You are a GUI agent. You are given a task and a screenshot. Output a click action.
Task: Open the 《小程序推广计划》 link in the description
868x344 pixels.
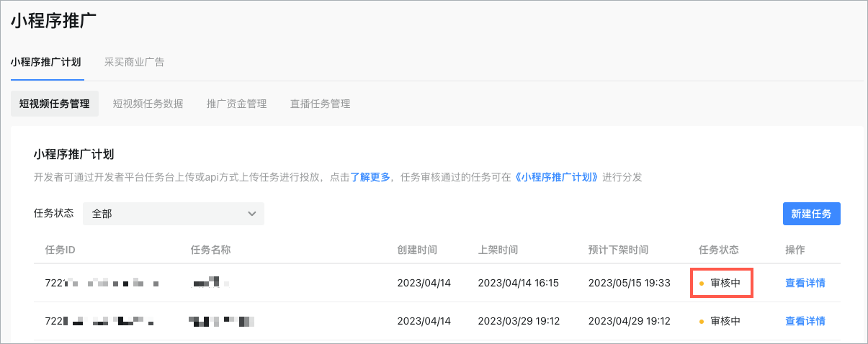coord(558,177)
